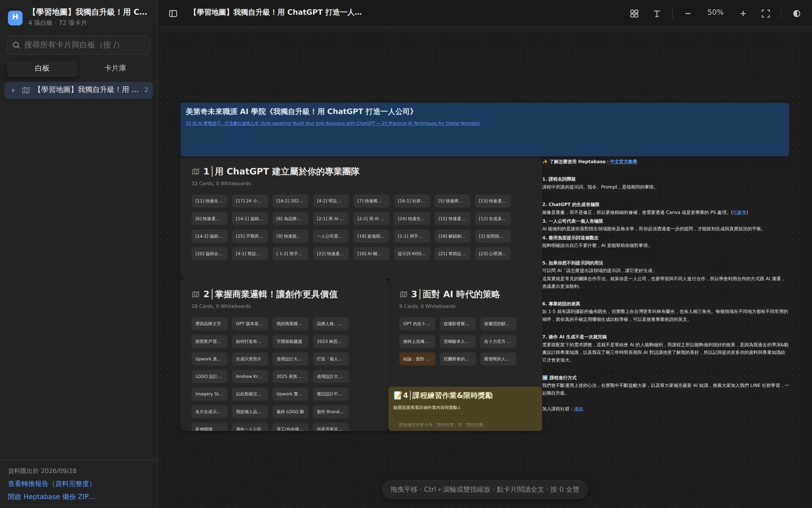Toggle the sidebar panel icon
The image size is (812, 508).
(x=173, y=13)
